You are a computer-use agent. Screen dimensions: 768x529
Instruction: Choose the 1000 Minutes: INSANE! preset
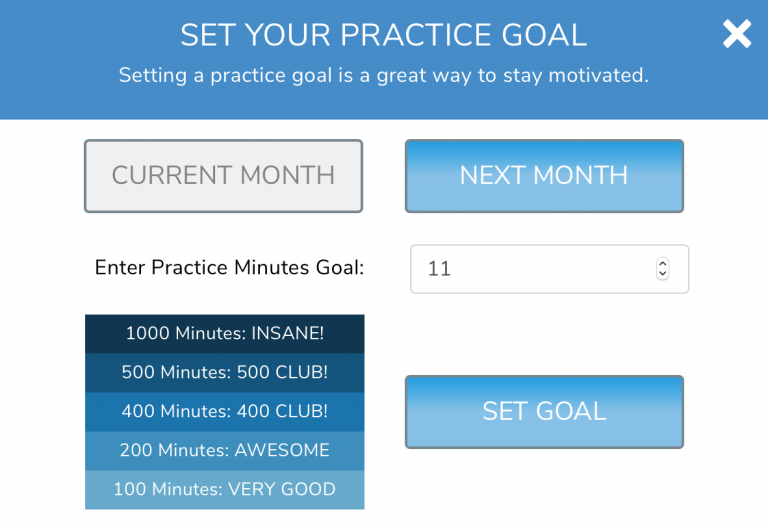pyautogui.click(x=225, y=334)
